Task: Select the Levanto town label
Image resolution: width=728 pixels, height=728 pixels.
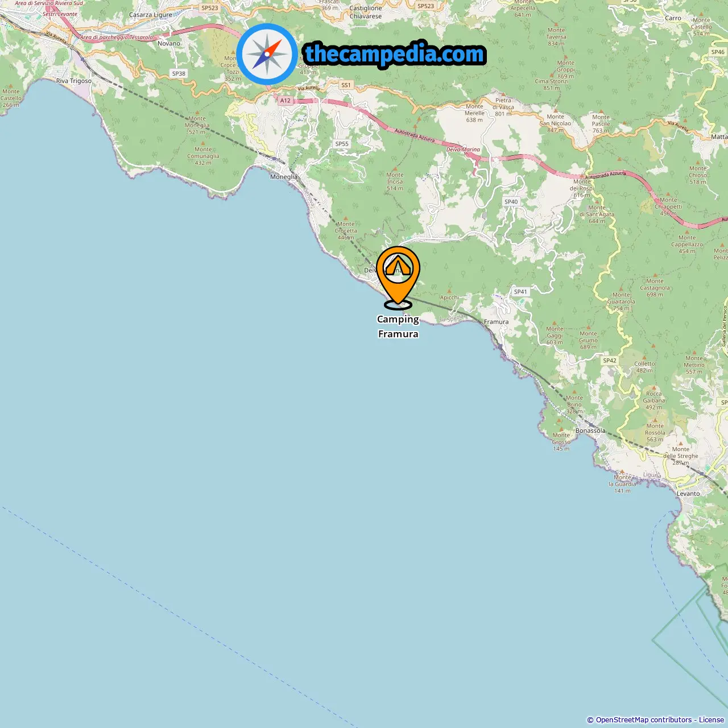Action: click(x=688, y=494)
